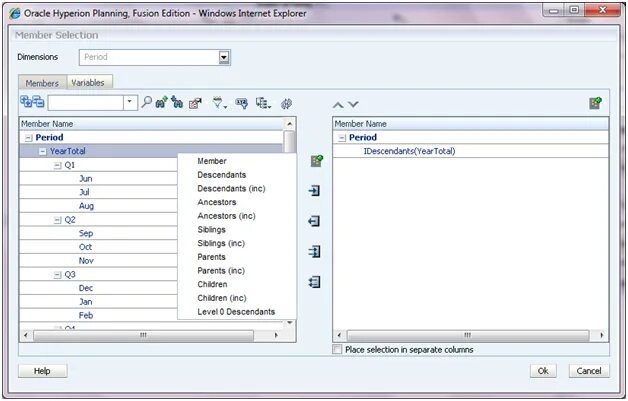Collapse the Q3 node
This screenshot has height=401, width=628.
click(57, 275)
